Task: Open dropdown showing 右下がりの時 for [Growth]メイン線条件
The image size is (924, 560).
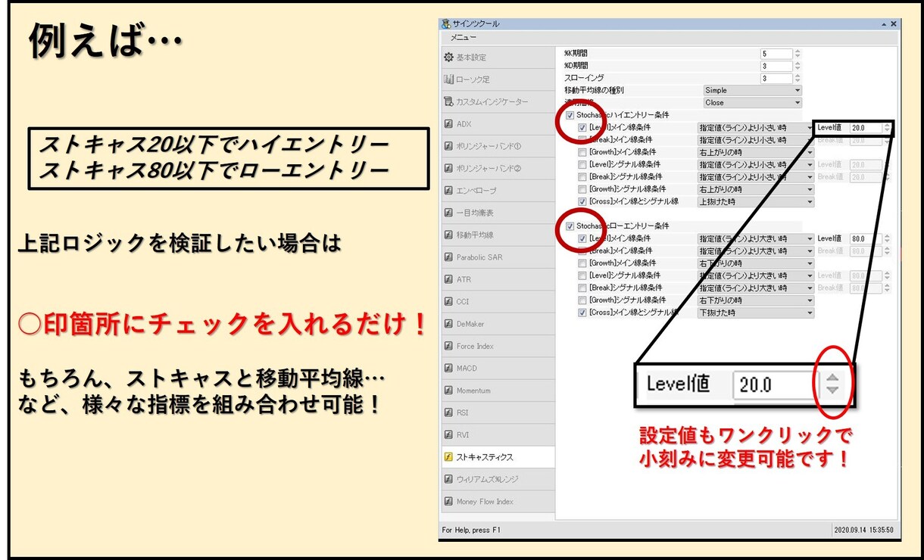Action: click(x=756, y=263)
